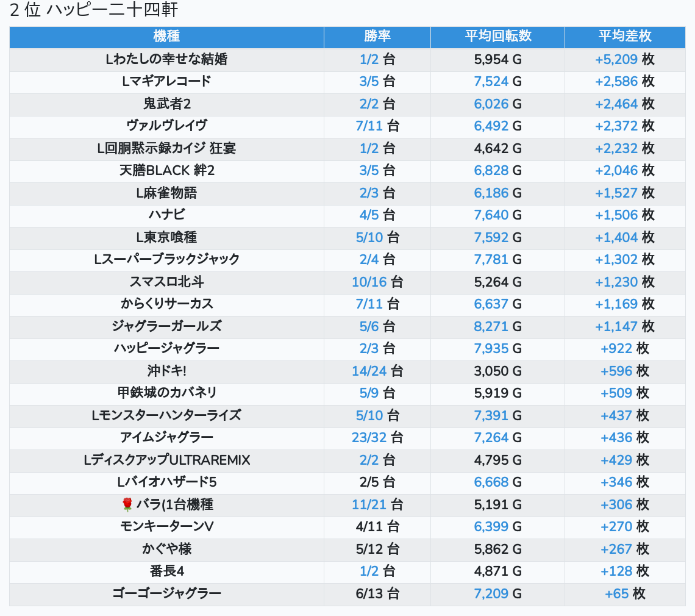Screen dimensions: 695x616
Task: Select the かぐや様 model name
Action: pos(166,549)
